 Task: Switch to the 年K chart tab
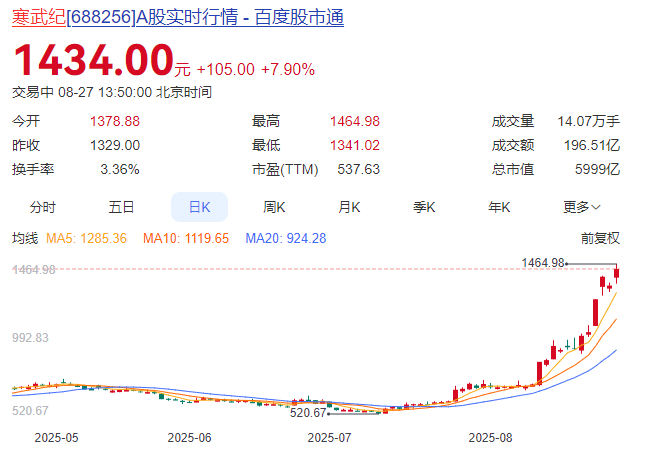499,207
